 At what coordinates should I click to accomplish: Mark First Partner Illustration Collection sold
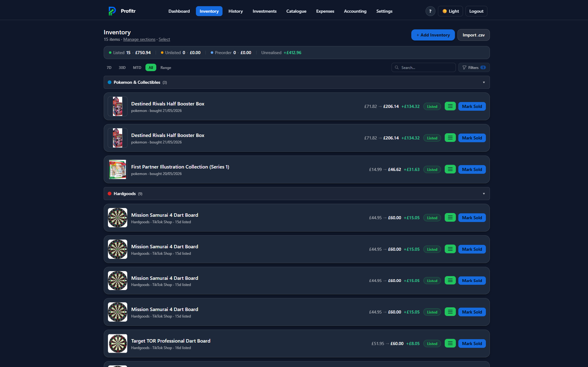472,169
